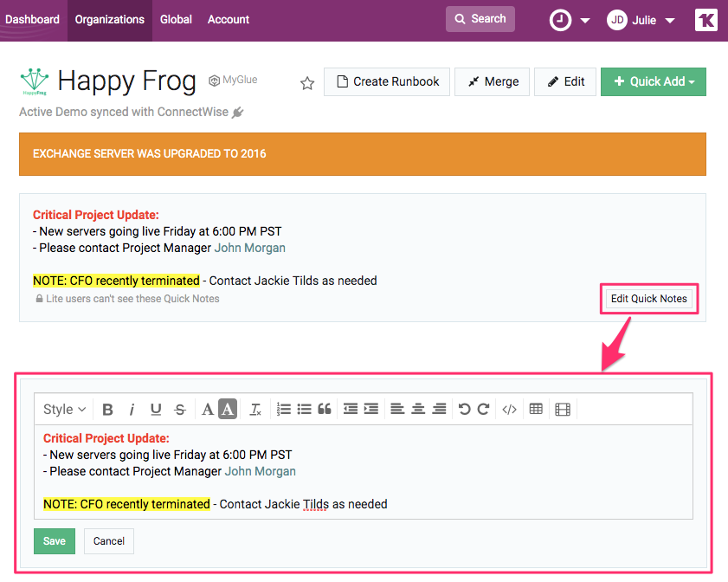Insert a block quote
Viewport: 728px width, 582px height.
325,410
